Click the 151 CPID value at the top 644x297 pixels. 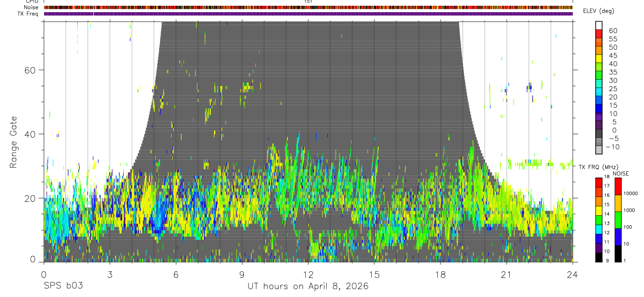[x=308, y=2]
